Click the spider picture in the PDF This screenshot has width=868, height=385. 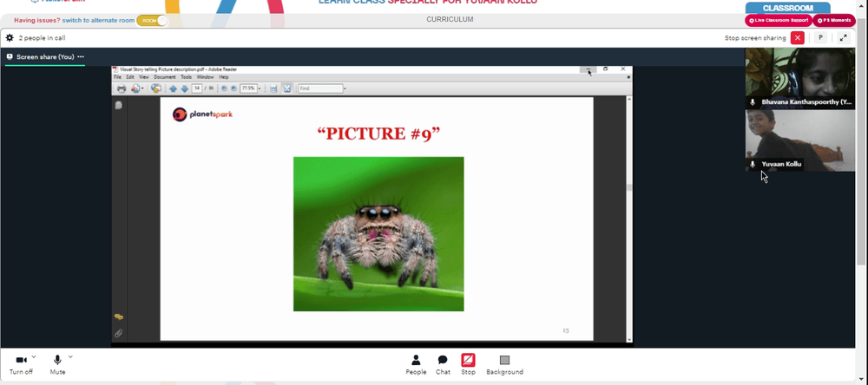click(x=378, y=234)
